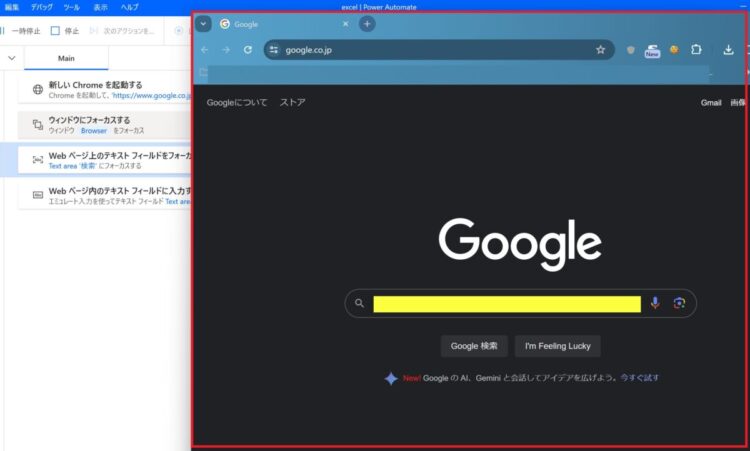Select the ウィンドウにフォーカスする action
The width and height of the screenshot is (750, 451).
coord(104,125)
